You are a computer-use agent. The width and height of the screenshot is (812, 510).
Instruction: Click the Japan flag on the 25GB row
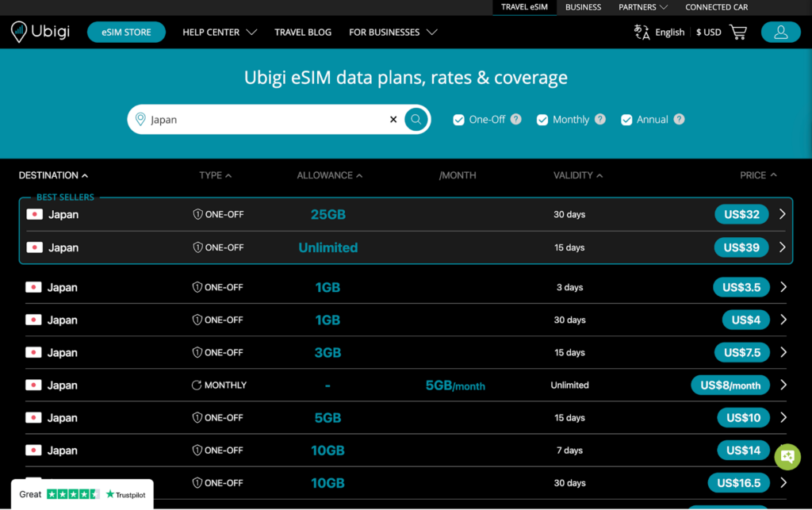coord(34,213)
